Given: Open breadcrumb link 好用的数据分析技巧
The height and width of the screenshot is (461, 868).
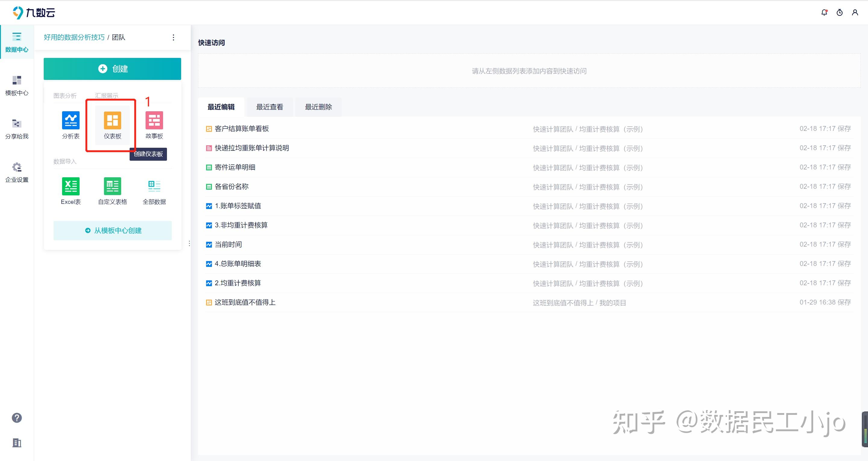Looking at the screenshot, I should 74,37.
